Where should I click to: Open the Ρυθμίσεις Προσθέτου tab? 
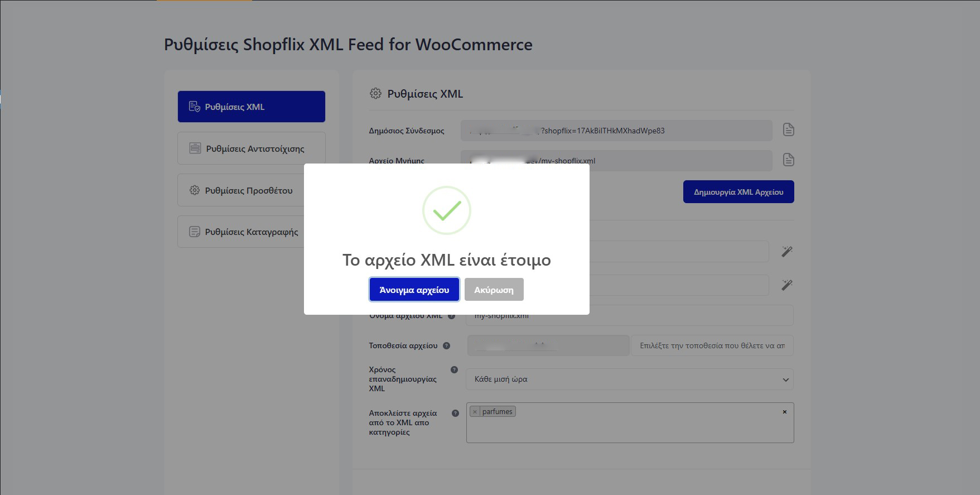241,190
